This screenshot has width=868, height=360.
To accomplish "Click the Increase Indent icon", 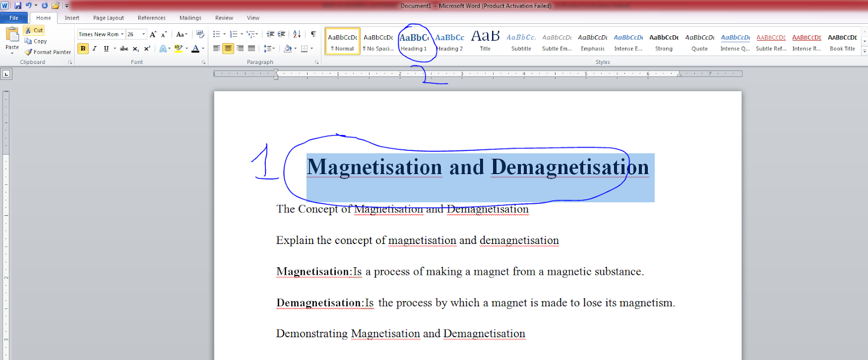I will pyautogui.click(x=282, y=34).
